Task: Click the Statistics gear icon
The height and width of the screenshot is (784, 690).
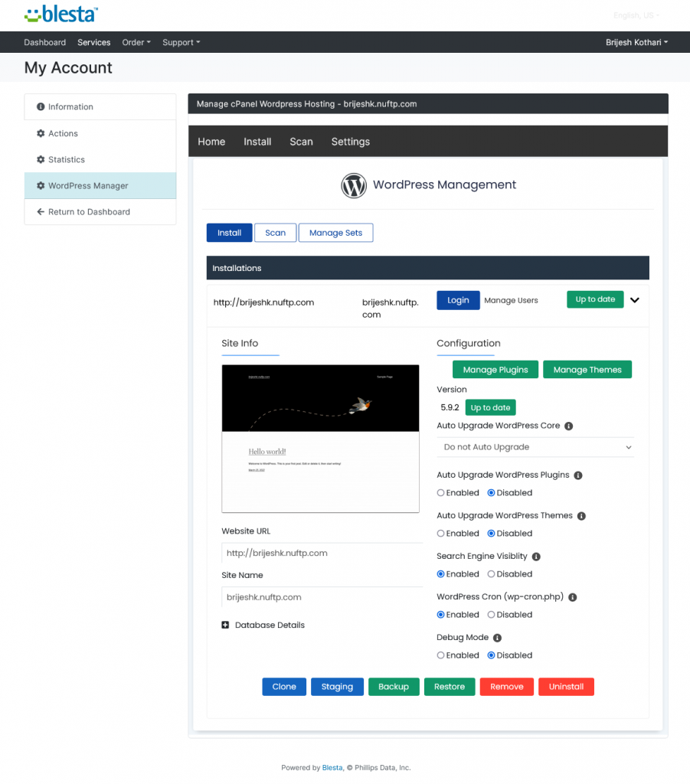Action: point(41,159)
